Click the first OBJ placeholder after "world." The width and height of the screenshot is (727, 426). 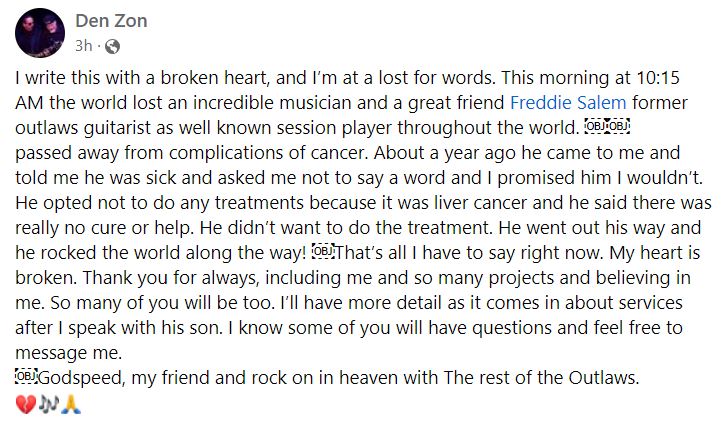(594, 127)
